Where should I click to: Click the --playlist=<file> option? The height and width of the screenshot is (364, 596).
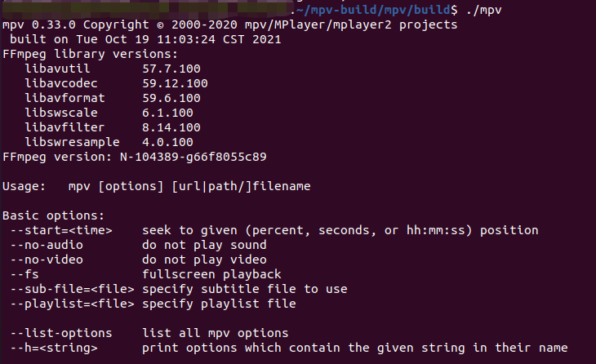pos(72,304)
